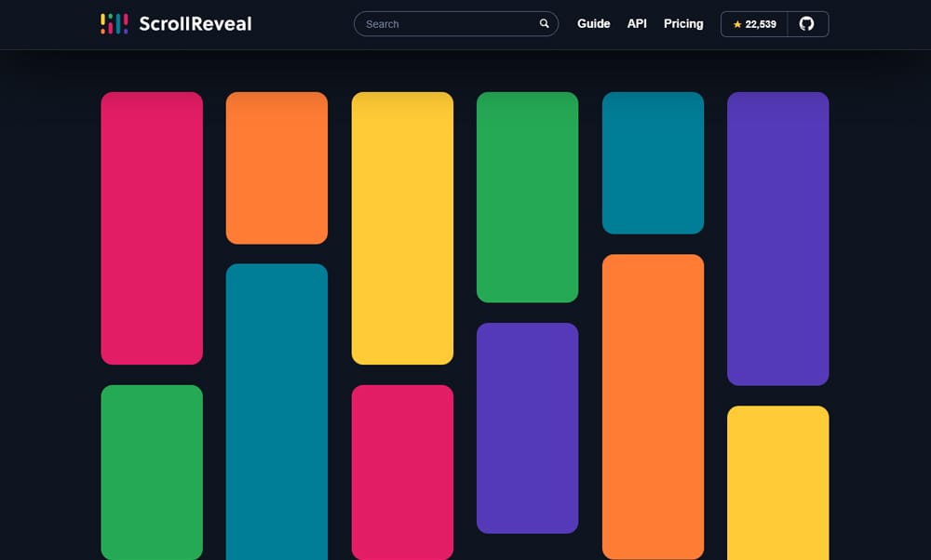
Task: Click the orange tile in the second column
Action: (x=277, y=167)
